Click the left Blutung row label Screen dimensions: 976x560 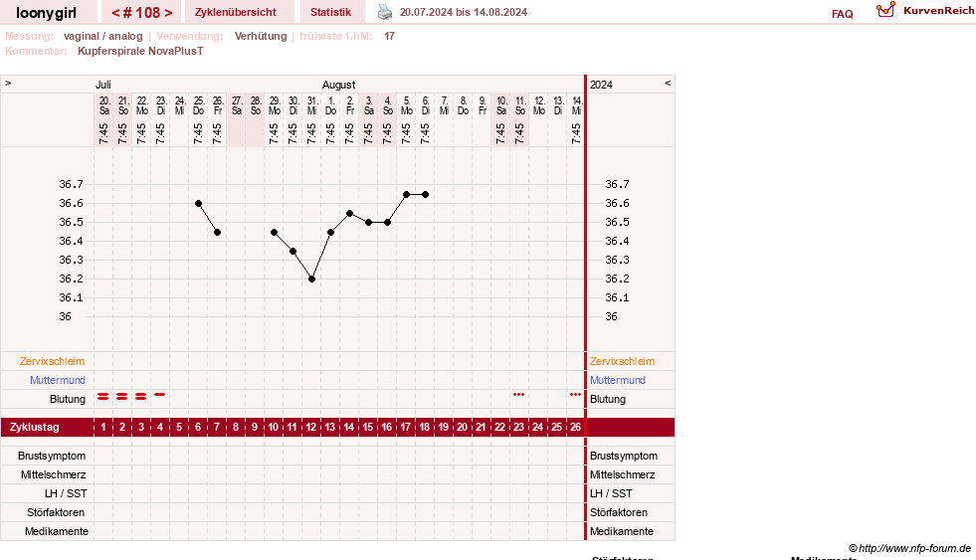coord(68,399)
